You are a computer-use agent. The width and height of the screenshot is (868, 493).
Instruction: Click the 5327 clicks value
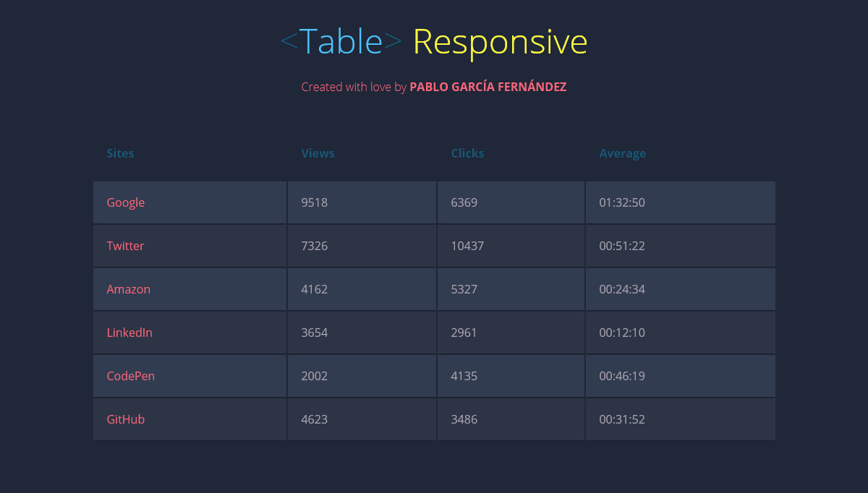pyautogui.click(x=464, y=289)
